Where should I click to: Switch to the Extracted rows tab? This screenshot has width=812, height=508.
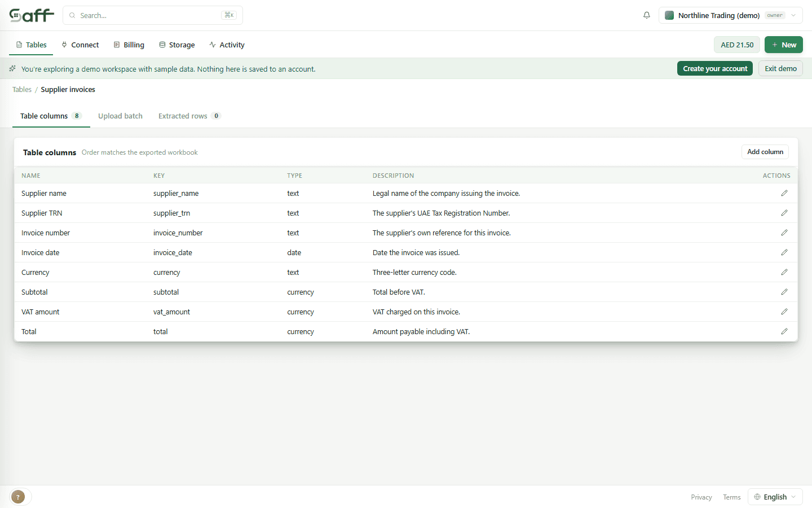click(189, 116)
